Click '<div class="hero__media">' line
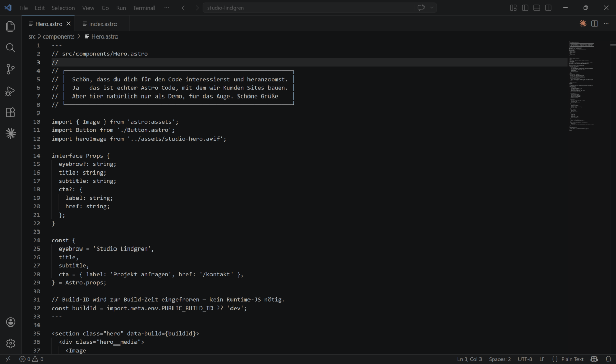Viewport: 616px width, 364px height. point(102,342)
